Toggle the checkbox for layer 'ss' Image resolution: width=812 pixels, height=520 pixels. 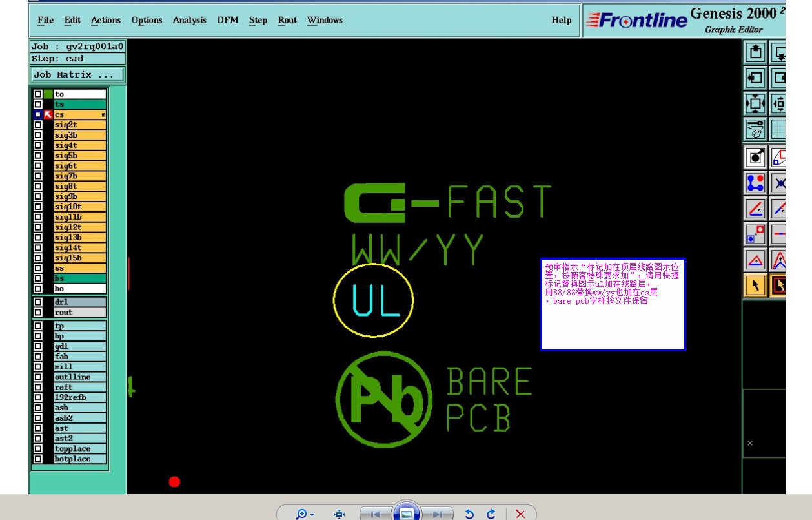pos(38,268)
